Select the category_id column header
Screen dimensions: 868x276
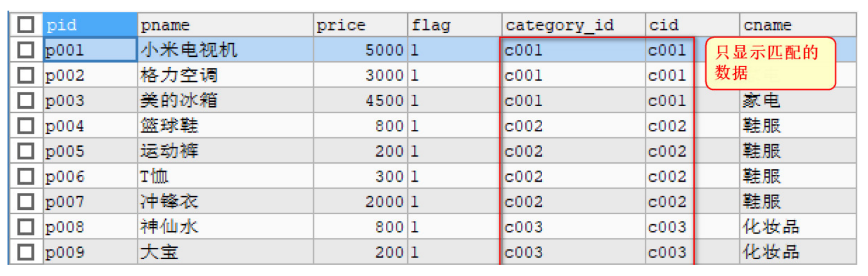(x=573, y=25)
